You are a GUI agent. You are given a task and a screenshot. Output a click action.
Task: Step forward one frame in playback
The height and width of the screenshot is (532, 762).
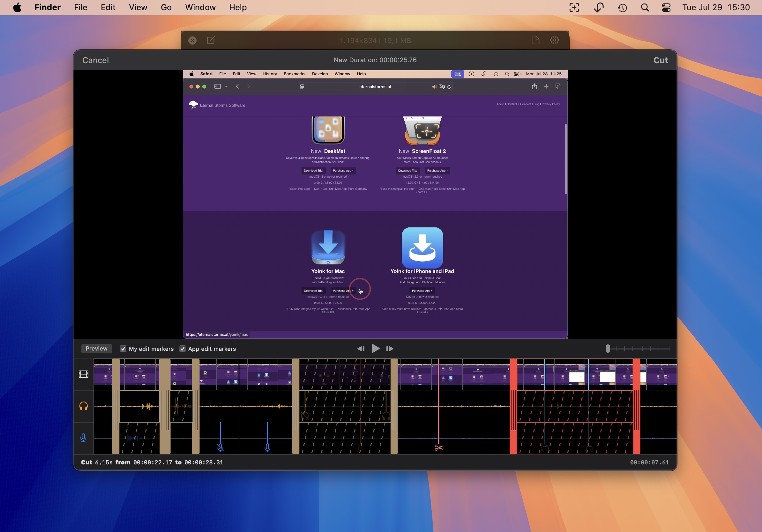point(390,349)
